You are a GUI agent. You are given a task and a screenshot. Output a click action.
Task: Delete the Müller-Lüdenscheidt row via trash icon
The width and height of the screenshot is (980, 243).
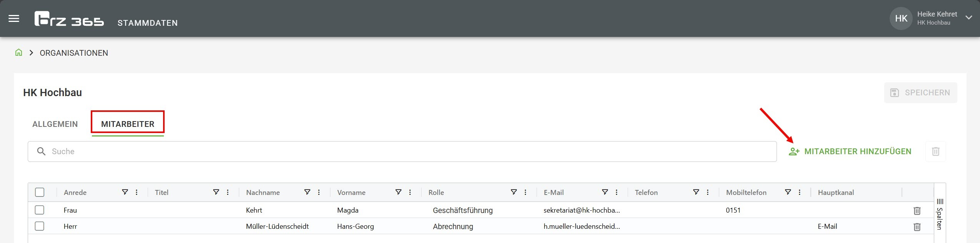917,227
